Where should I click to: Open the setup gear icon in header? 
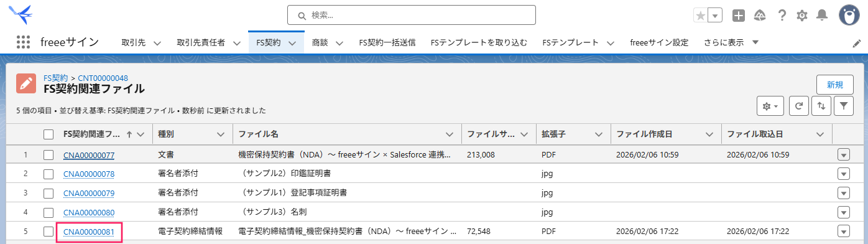(802, 16)
